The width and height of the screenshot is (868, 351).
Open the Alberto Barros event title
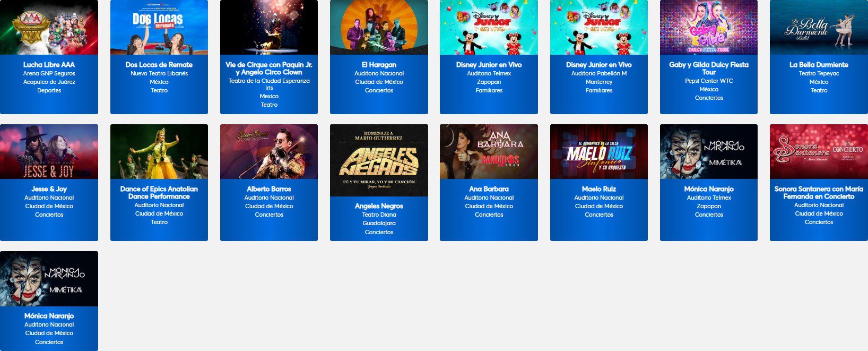(x=269, y=189)
